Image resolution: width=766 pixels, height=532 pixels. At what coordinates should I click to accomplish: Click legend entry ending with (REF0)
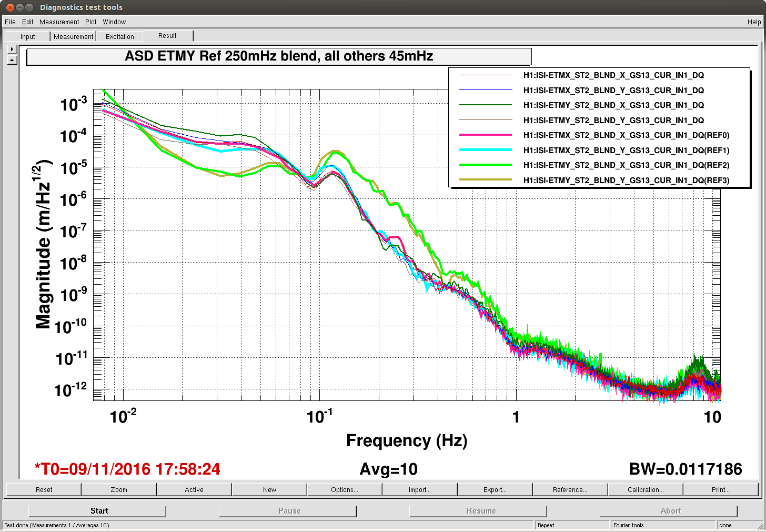pos(626,135)
